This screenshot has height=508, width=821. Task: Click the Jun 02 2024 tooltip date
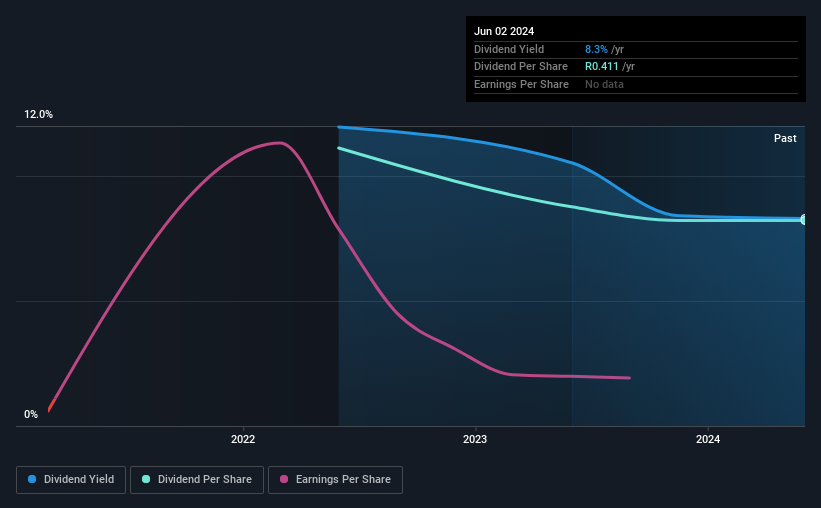pyautogui.click(x=504, y=31)
